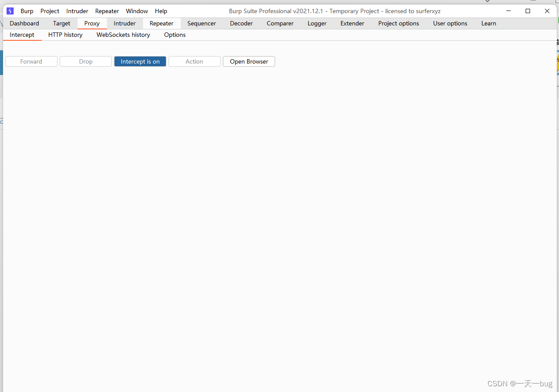Open the Window menu
Viewport: 559px width, 392px height.
137,11
